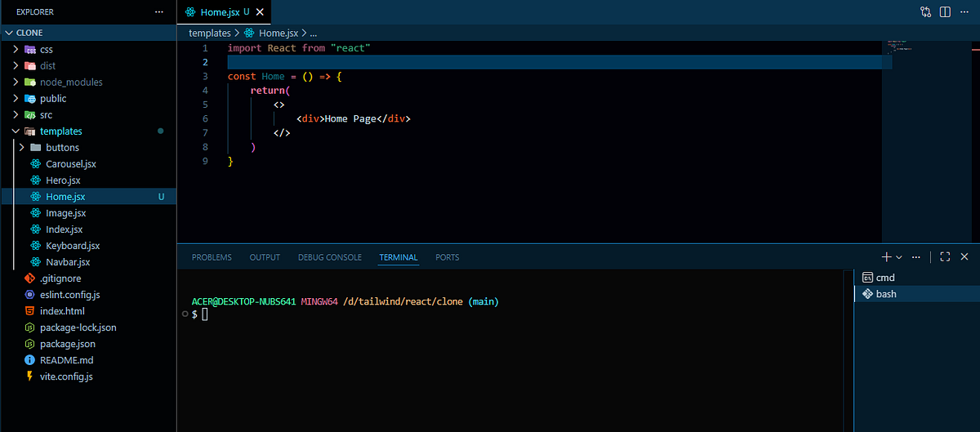Create a new terminal with the plus icon
Image resolution: width=980 pixels, height=432 pixels.
[887, 256]
